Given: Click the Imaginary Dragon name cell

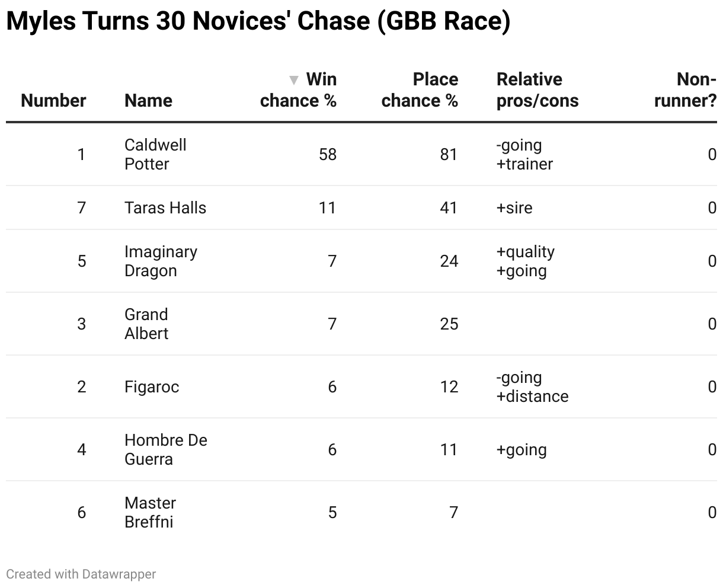Looking at the screenshot, I should [x=161, y=261].
